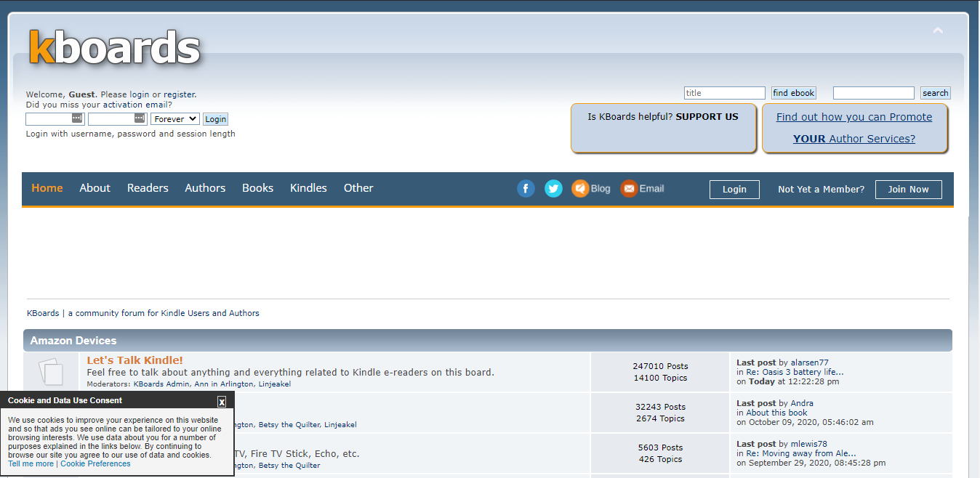Screen dimensions: 980x478
Task: Click the '426 Topics' count text
Action: click(x=660, y=459)
